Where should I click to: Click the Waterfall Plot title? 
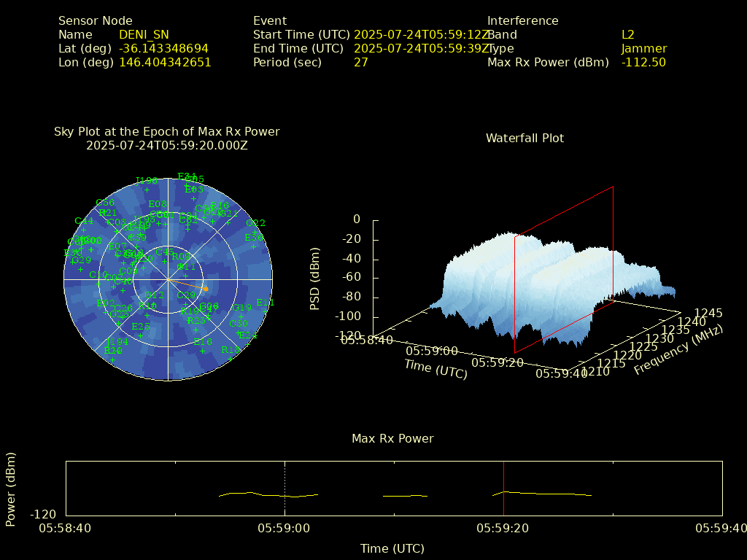(x=525, y=138)
